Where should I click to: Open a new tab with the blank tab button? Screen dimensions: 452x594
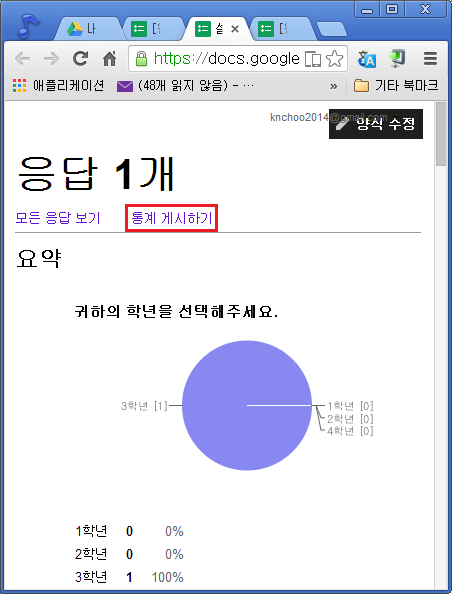click(x=331, y=30)
